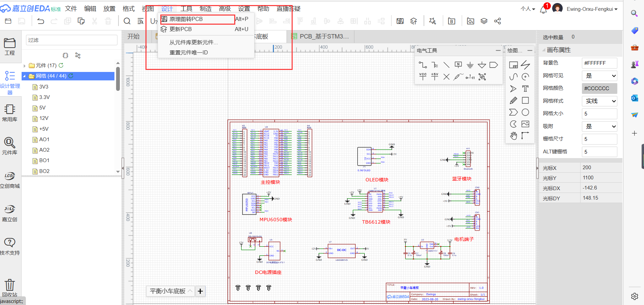Open the 网格样式 dropdown
This screenshot has height=305, width=644.
(x=599, y=101)
